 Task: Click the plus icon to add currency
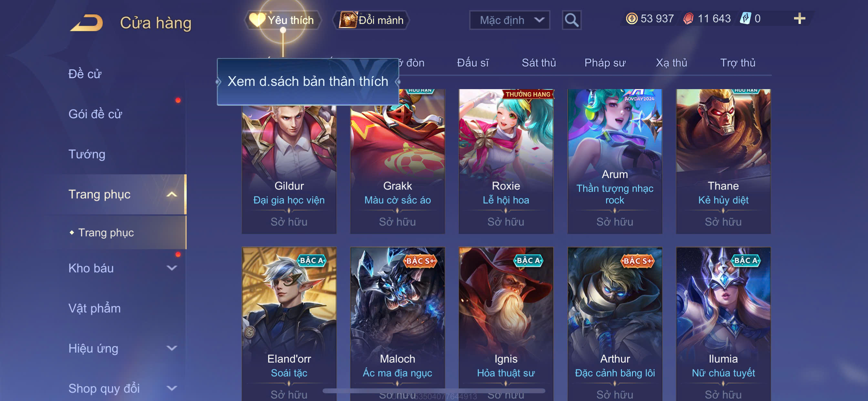coord(799,18)
